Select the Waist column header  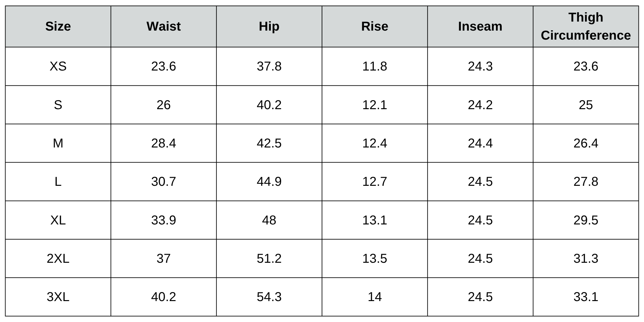tap(164, 26)
